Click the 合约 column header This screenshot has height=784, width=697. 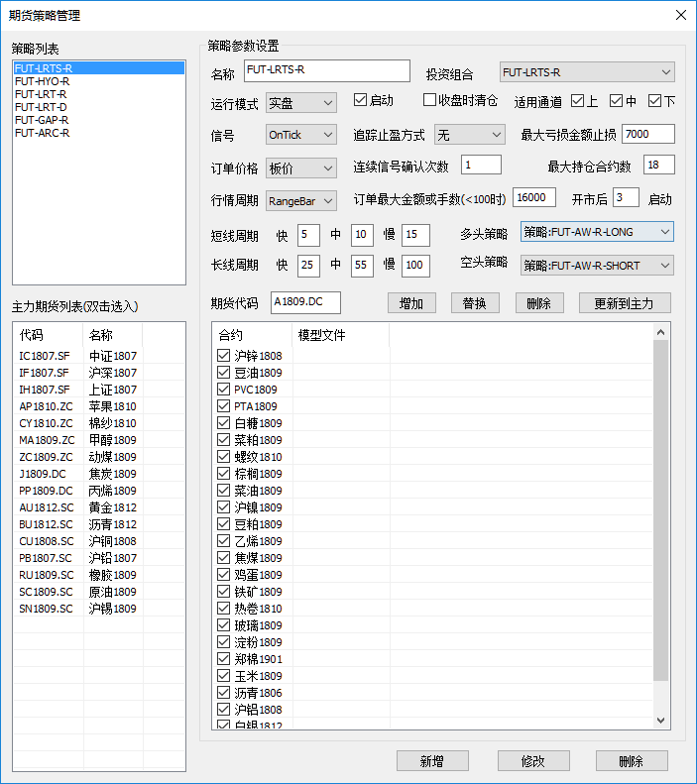(253, 334)
